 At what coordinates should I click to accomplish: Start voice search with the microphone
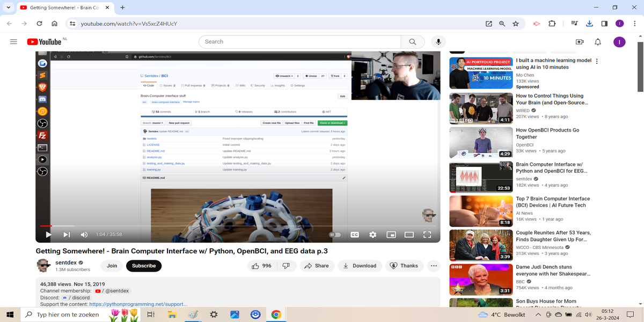pyautogui.click(x=439, y=42)
